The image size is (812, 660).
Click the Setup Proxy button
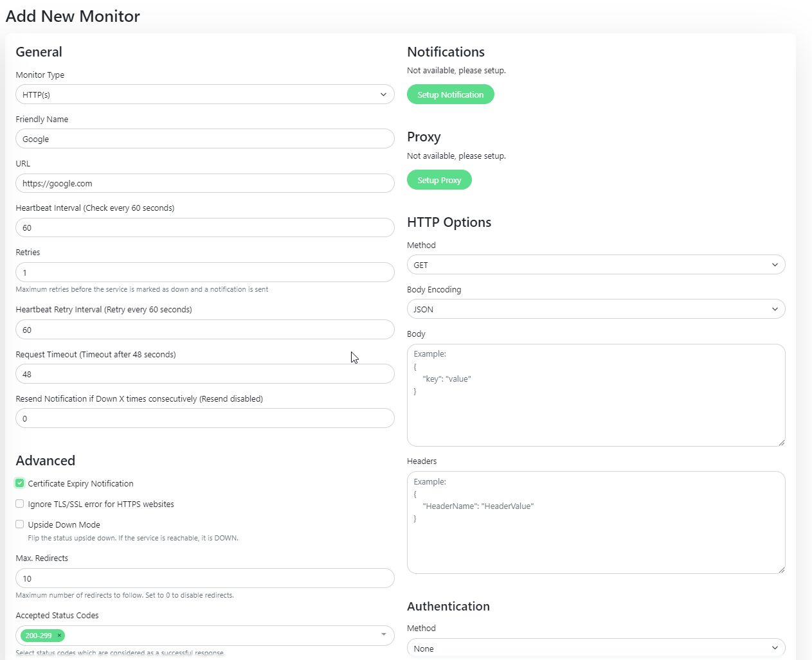tap(439, 180)
